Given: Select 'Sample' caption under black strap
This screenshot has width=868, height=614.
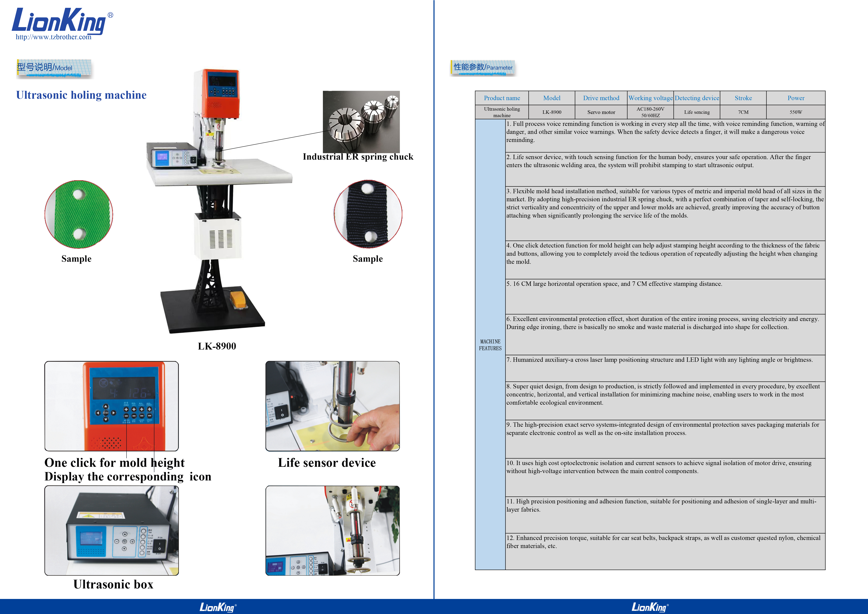Looking at the screenshot, I should (367, 259).
